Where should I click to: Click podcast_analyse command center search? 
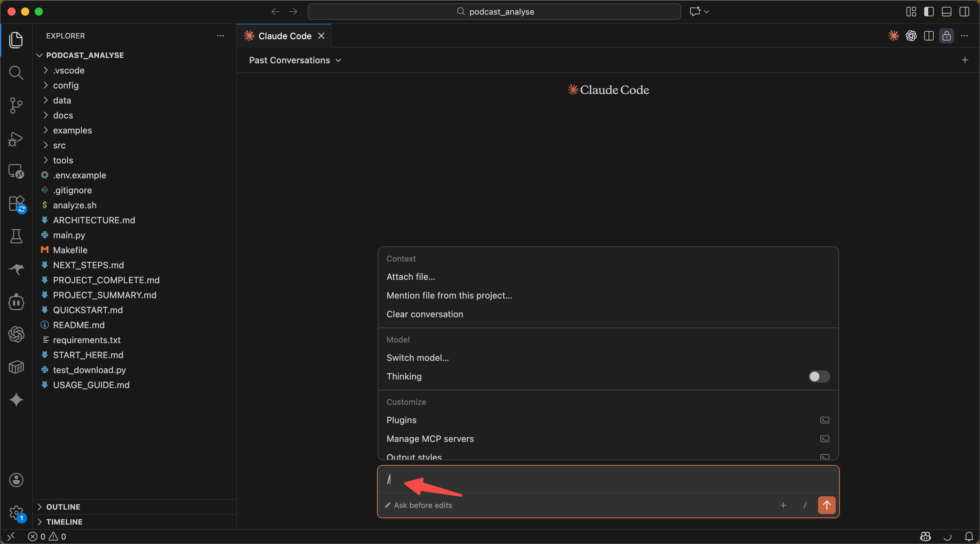[494, 12]
